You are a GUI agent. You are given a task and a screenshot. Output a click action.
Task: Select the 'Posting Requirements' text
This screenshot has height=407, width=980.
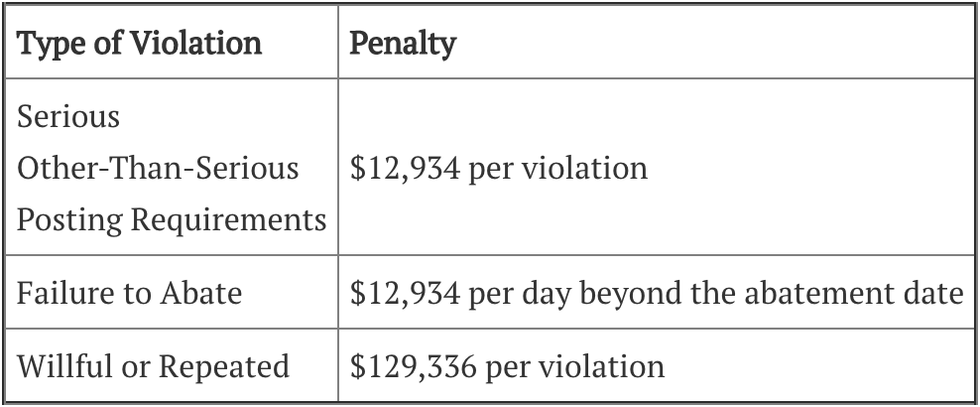[172, 220]
